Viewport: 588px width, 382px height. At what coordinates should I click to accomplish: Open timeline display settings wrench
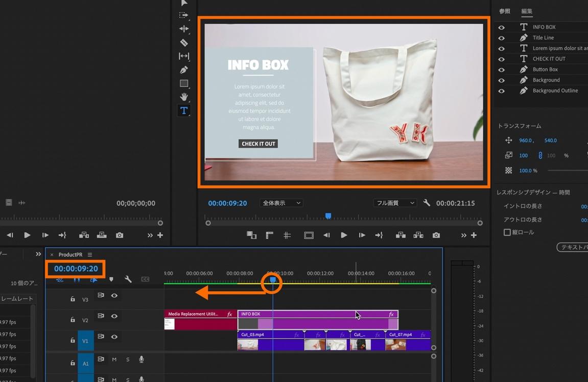pyautogui.click(x=128, y=279)
